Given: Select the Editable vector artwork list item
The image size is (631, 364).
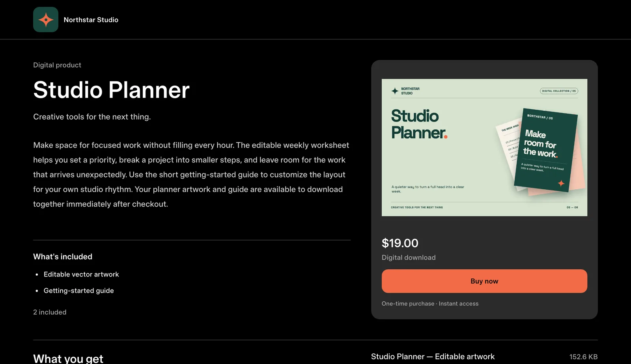Looking at the screenshot, I should tap(81, 274).
